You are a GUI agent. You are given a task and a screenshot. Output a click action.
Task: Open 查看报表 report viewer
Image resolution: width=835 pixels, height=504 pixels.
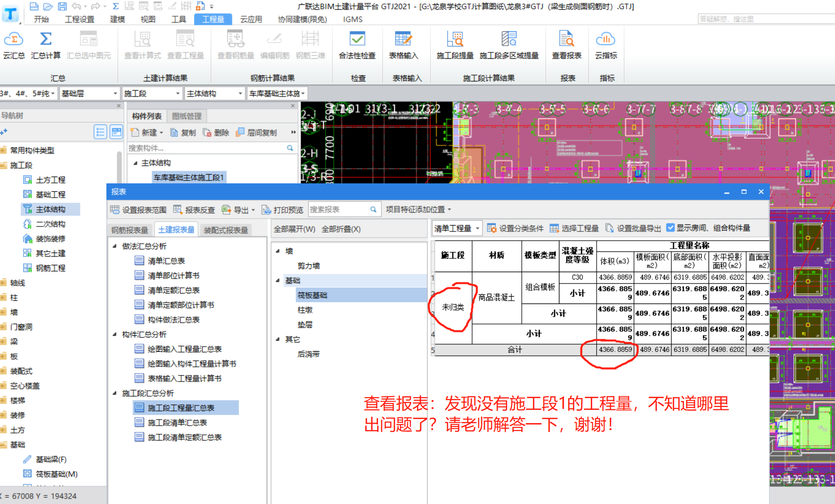[566, 45]
